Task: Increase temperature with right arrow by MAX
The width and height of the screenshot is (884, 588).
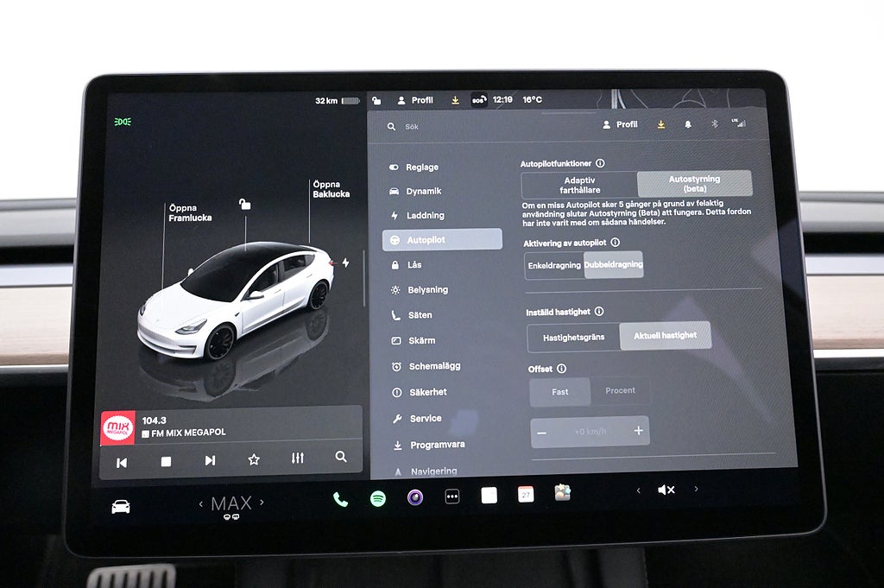Action: coord(262,503)
